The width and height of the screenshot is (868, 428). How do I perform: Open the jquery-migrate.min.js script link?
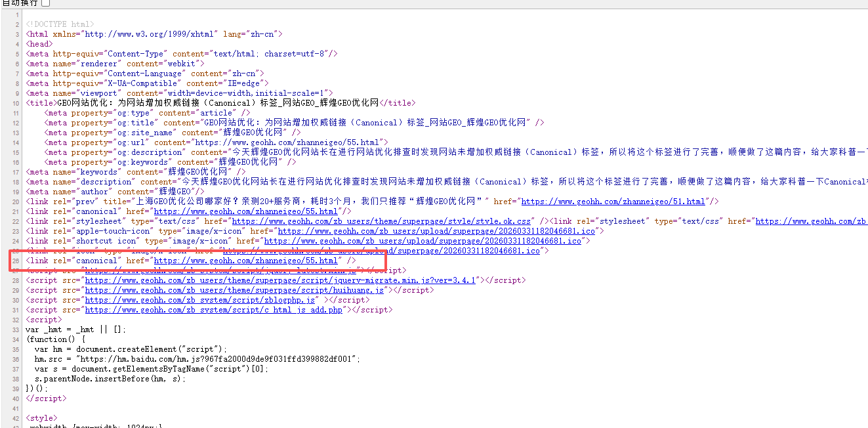click(x=280, y=280)
